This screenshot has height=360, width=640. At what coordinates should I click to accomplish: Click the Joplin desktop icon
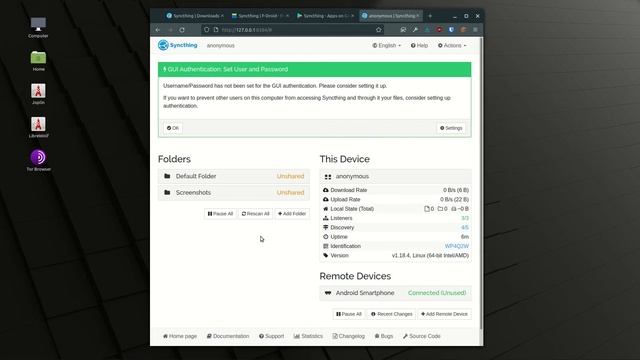pos(38,94)
